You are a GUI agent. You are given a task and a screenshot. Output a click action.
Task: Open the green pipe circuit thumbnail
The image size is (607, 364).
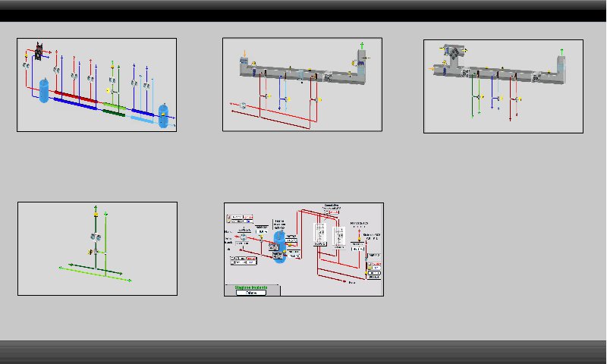click(x=97, y=248)
